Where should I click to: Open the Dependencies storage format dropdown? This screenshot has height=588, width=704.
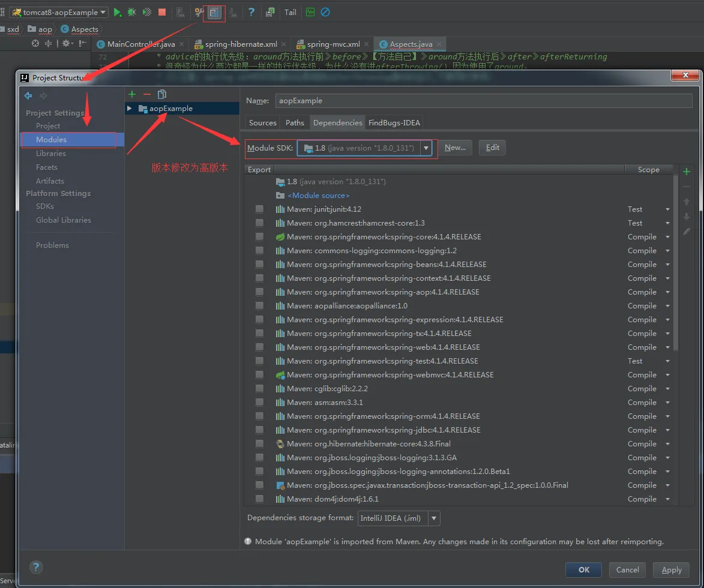point(433,518)
